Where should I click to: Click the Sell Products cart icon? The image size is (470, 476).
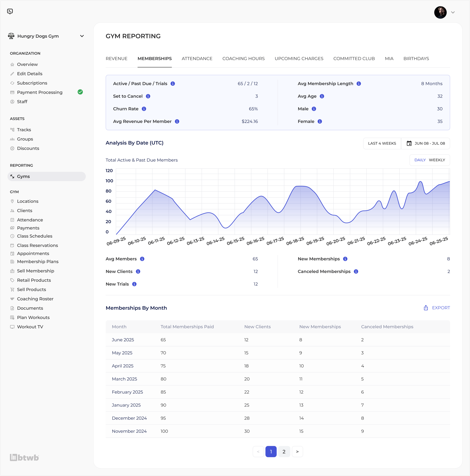pos(12,289)
